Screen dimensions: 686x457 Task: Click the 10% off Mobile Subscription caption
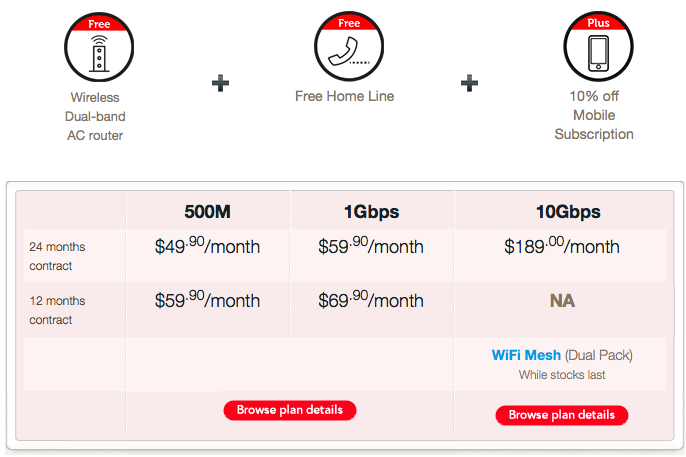(594, 116)
